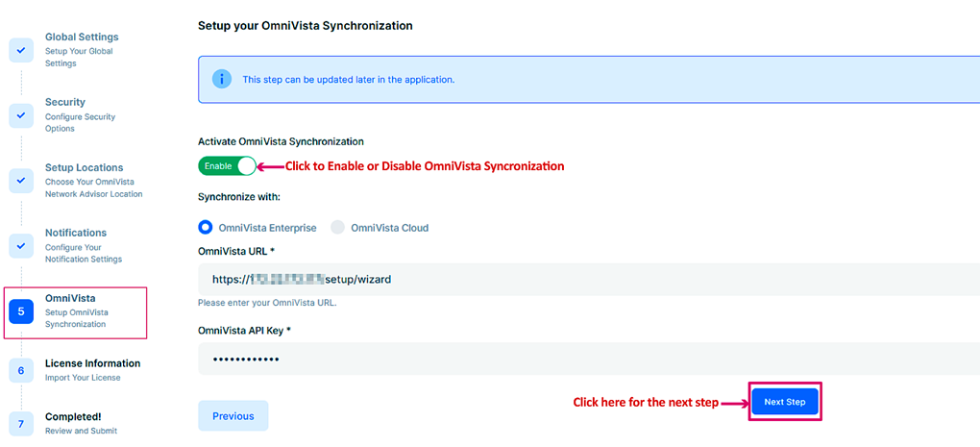Image resolution: width=980 pixels, height=447 pixels.
Task: Open the License Information step label
Action: (x=92, y=363)
